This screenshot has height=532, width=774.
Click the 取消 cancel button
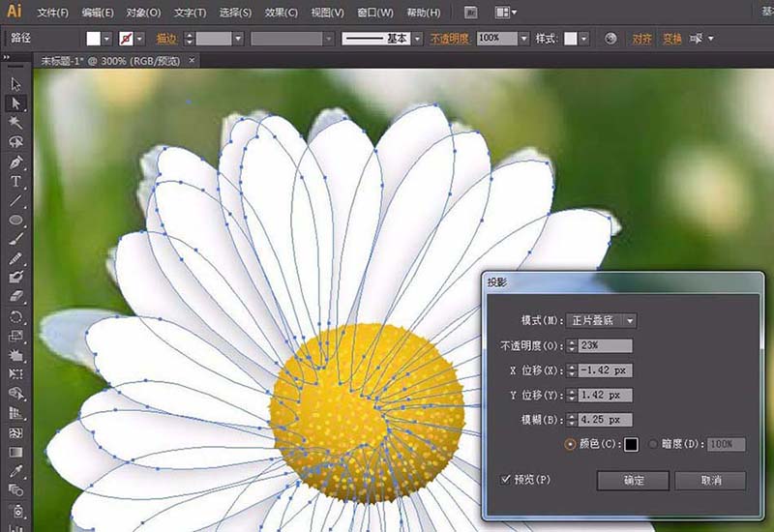point(710,480)
